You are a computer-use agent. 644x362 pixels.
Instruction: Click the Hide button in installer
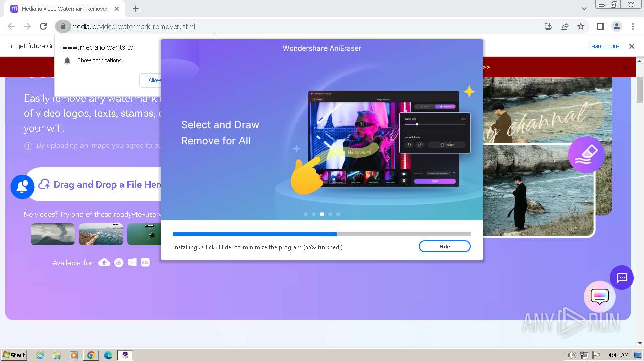(x=444, y=246)
